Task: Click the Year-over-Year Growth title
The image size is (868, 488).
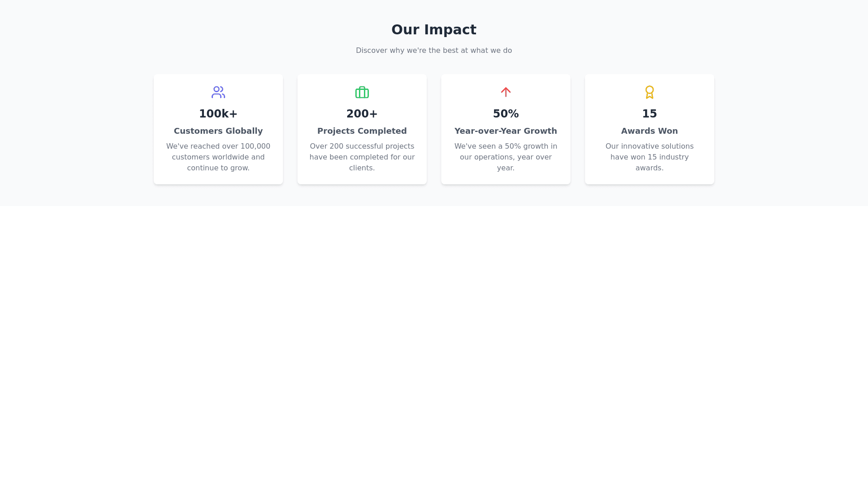Action: (505, 131)
